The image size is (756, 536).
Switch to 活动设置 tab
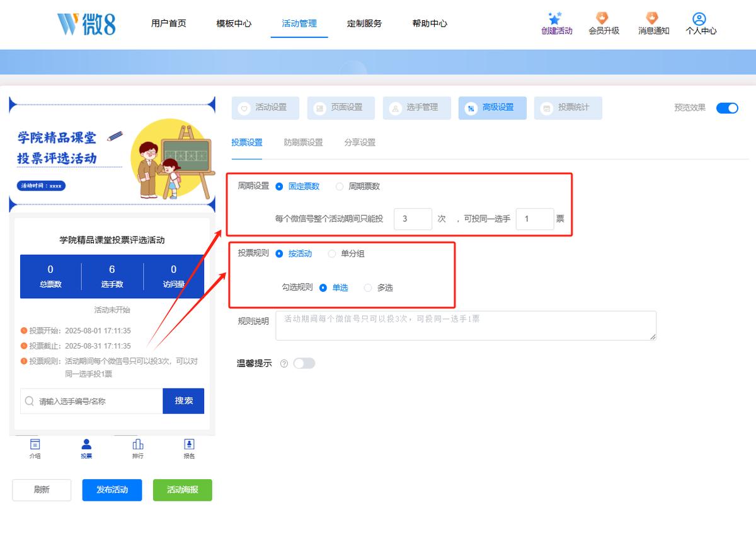click(266, 108)
